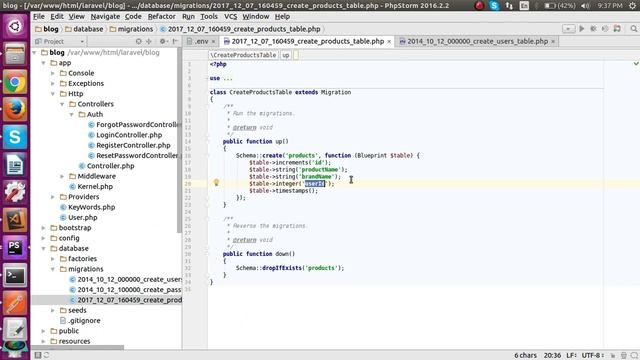Expand the bootstrap folder
This screenshot has width=640, height=360.
[44, 228]
